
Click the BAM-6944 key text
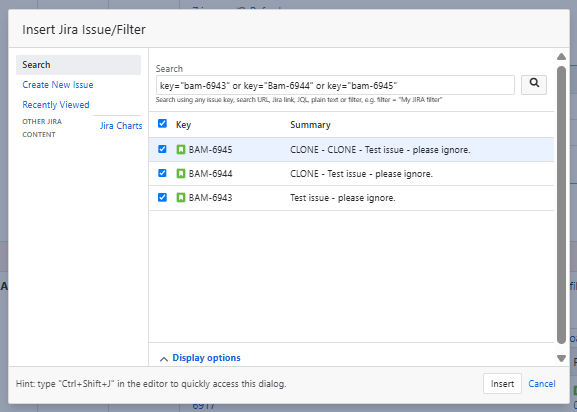pos(210,174)
